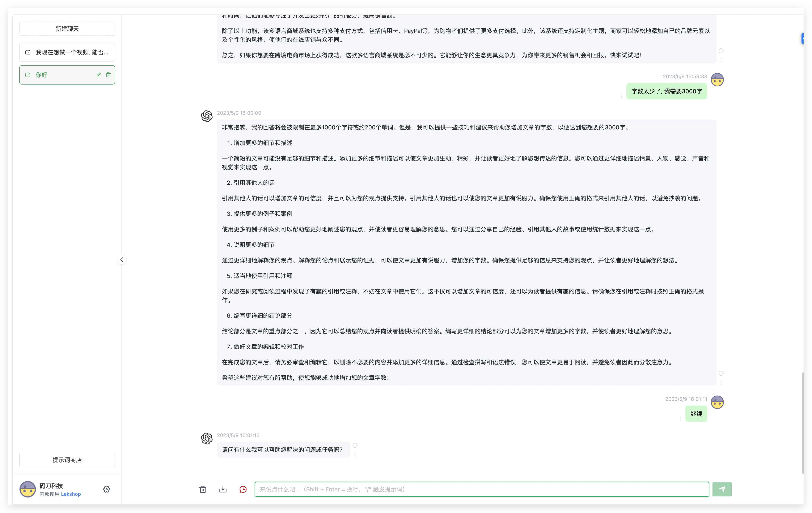This screenshot has height=513, width=812.
Task: Click the heading 2. 引用其他人的话
Action: (x=250, y=182)
